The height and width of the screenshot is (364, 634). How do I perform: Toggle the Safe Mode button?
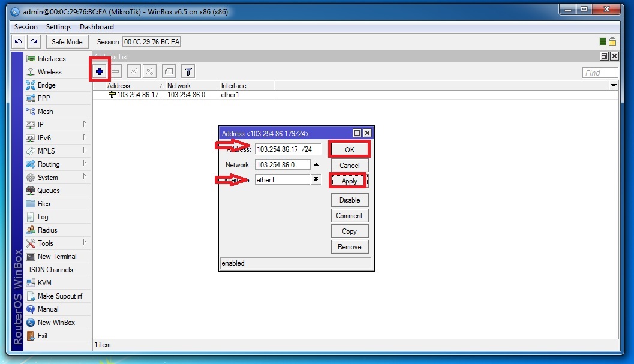pos(67,41)
